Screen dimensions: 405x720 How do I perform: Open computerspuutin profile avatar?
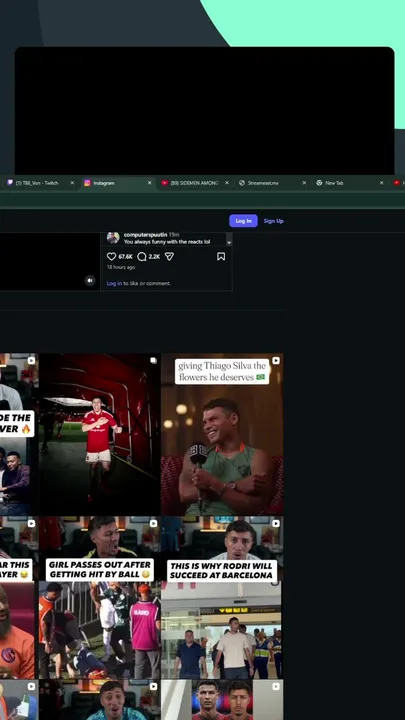(x=113, y=237)
